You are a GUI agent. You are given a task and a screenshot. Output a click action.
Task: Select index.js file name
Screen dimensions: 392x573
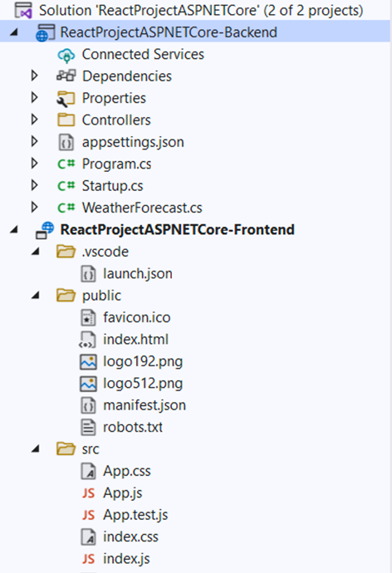[x=126, y=559]
